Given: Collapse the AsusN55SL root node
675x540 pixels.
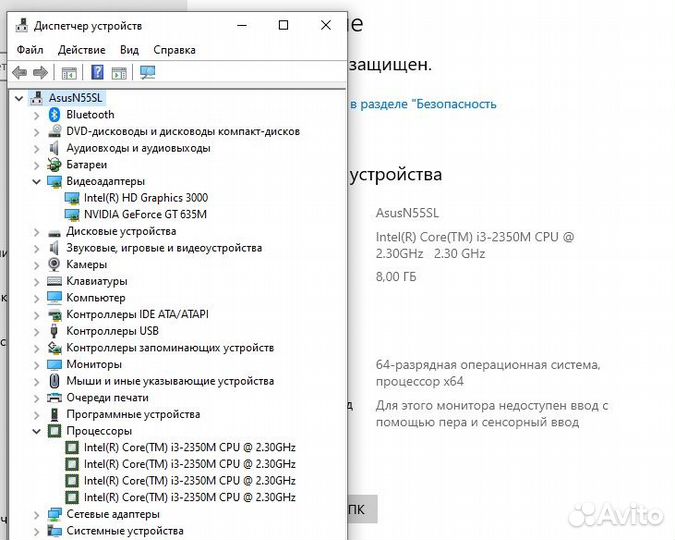Looking at the screenshot, I should [19, 98].
